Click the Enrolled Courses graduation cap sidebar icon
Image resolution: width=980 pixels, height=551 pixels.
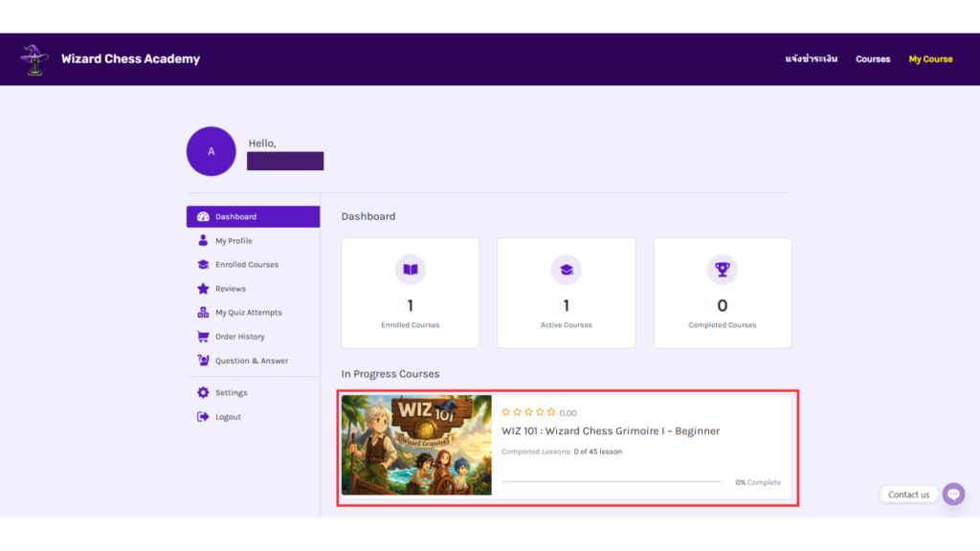(203, 265)
